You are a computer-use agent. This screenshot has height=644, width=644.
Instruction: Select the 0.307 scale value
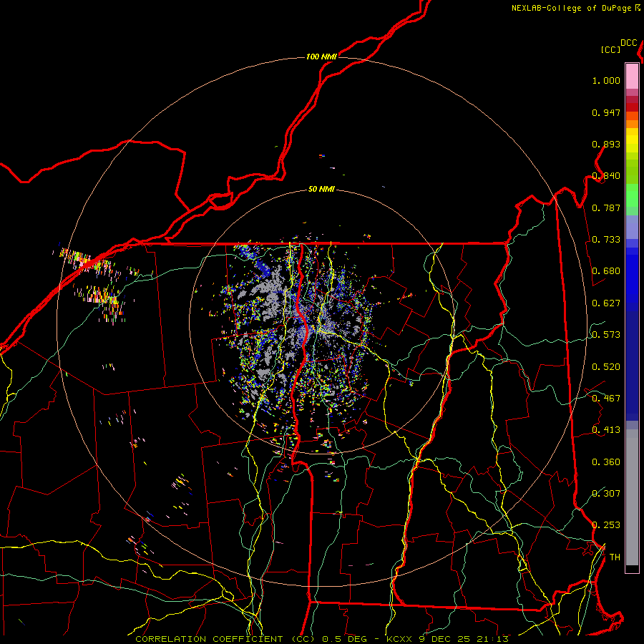pyautogui.click(x=606, y=494)
